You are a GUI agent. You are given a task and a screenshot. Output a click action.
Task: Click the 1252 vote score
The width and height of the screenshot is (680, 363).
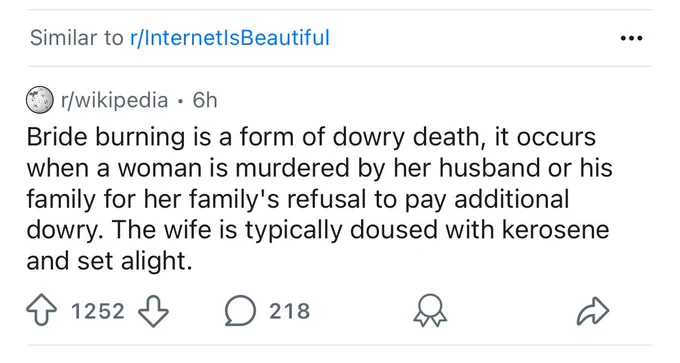98,311
